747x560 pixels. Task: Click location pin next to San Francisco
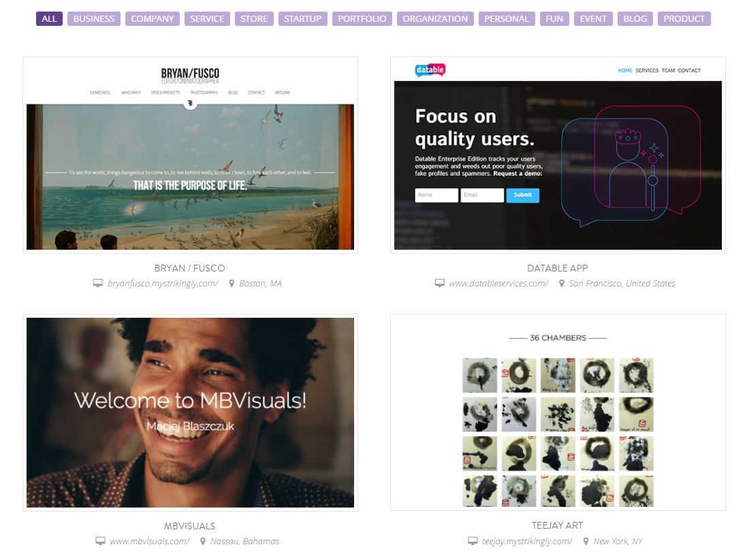pos(562,283)
